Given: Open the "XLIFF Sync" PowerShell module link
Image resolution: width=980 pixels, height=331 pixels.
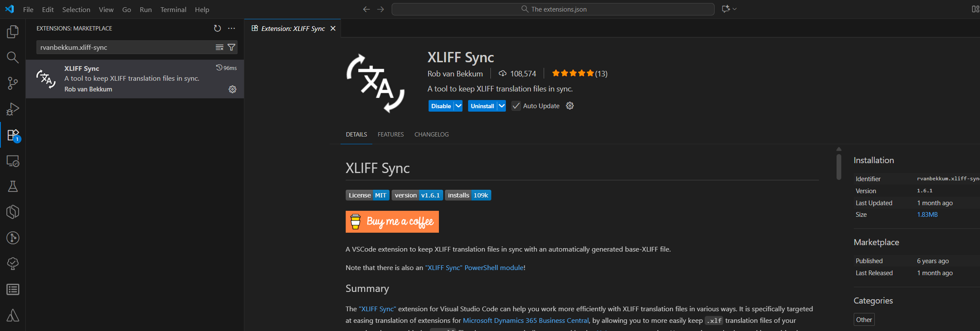Looking at the screenshot, I should coord(475,267).
